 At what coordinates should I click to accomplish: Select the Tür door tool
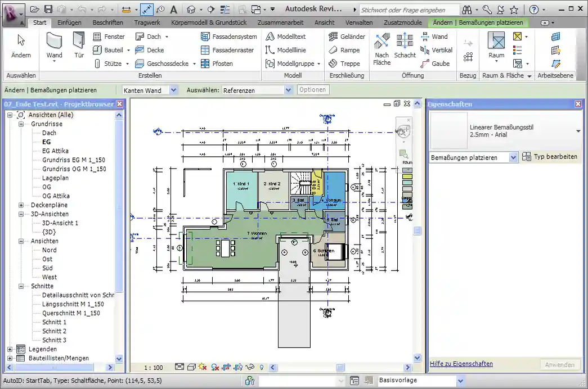79,45
